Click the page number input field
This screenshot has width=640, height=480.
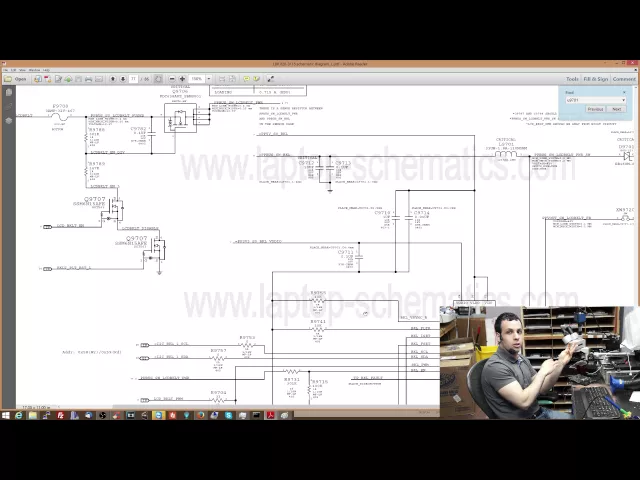point(133,79)
